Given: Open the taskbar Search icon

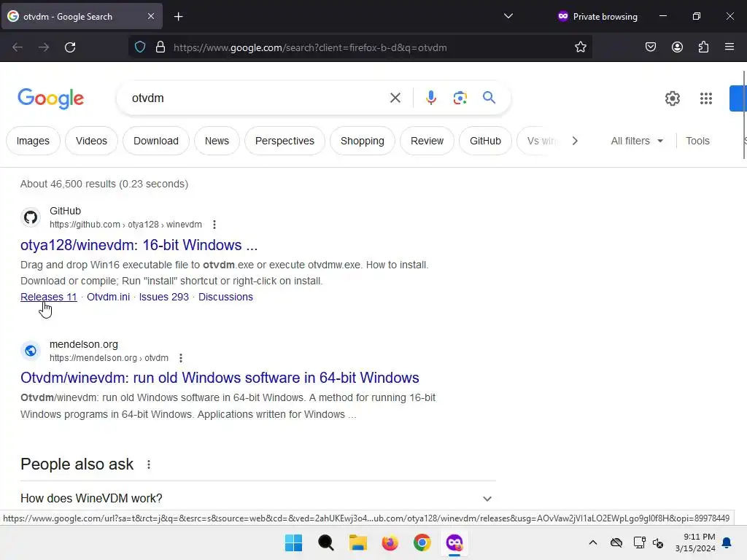Looking at the screenshot, I should tap(326, 542).
